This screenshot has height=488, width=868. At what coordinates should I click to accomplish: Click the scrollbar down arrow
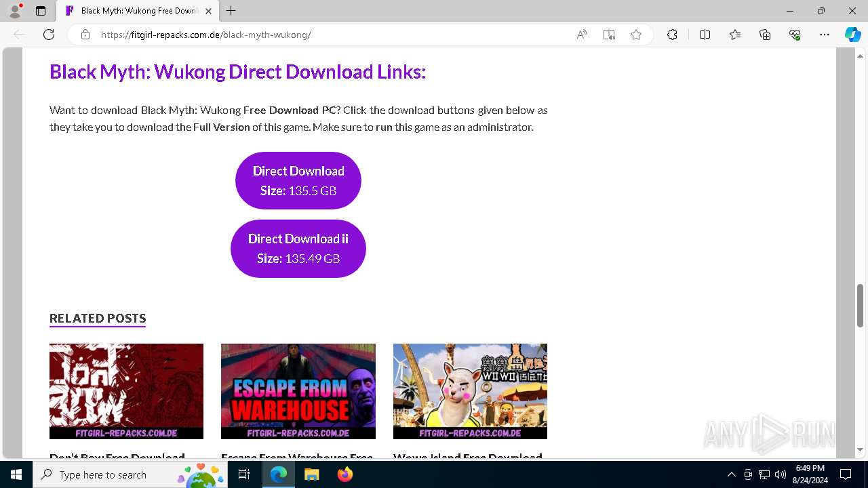coord(860,449)
